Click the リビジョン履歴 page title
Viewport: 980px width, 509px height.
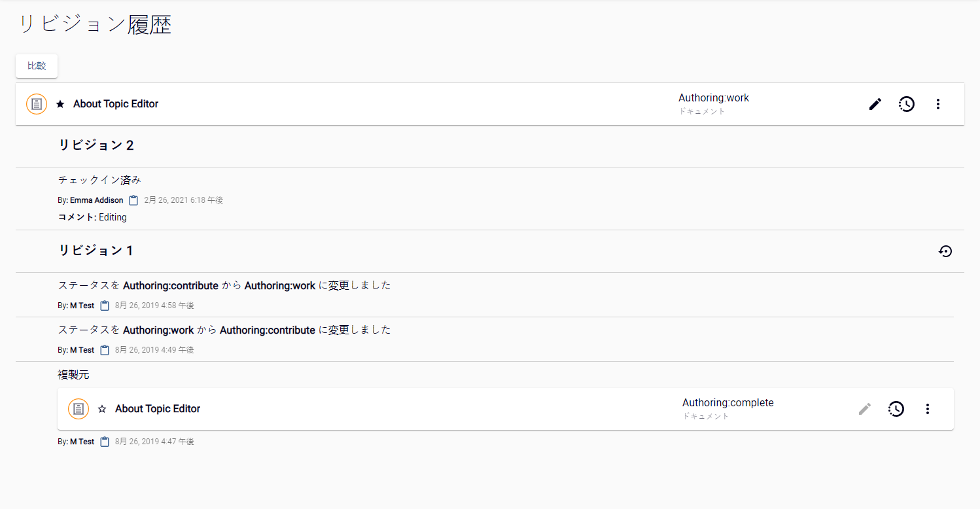95,25
